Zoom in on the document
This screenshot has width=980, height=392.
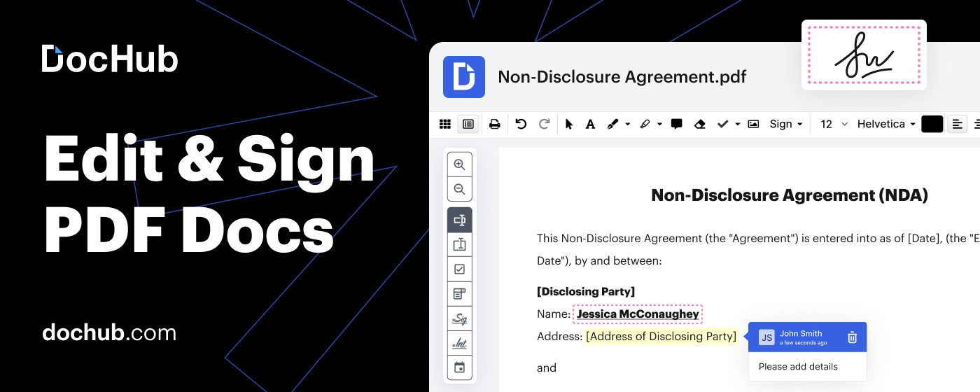459,164
